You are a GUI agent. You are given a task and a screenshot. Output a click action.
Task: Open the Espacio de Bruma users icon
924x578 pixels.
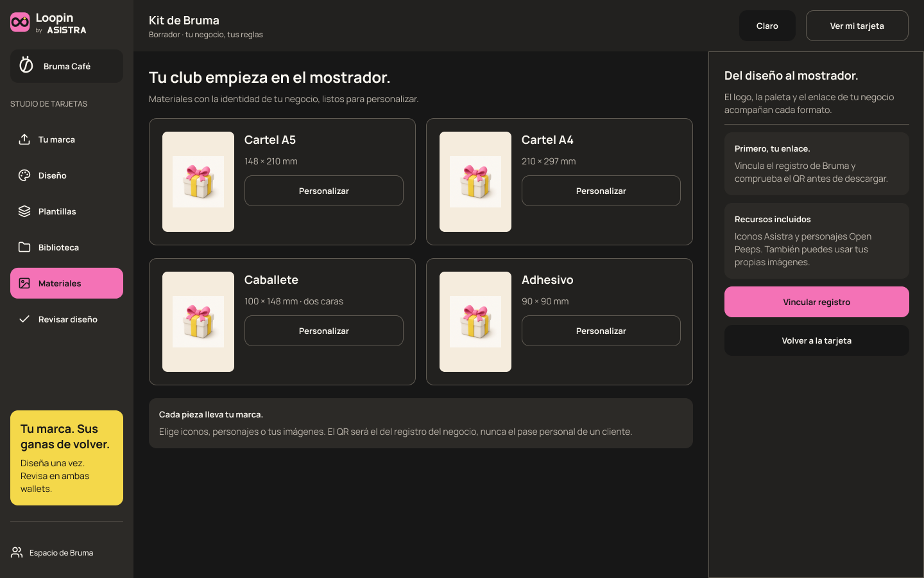(17, 552)
